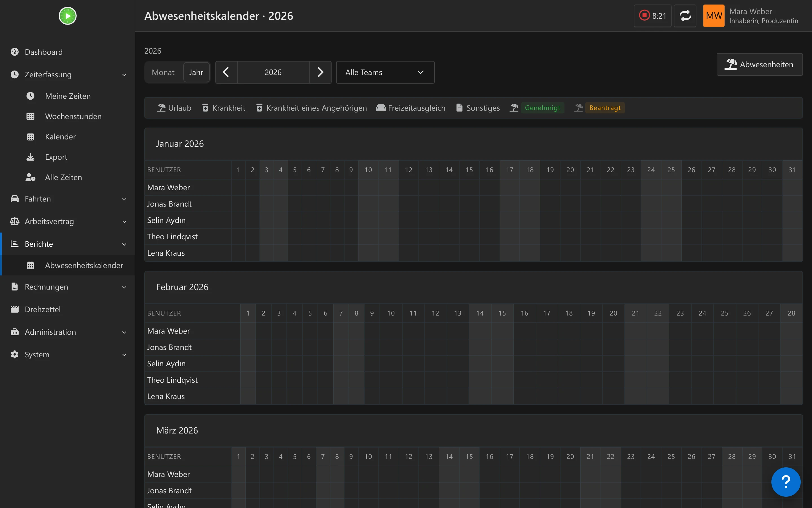Go to next year arrow

point(320,72)
